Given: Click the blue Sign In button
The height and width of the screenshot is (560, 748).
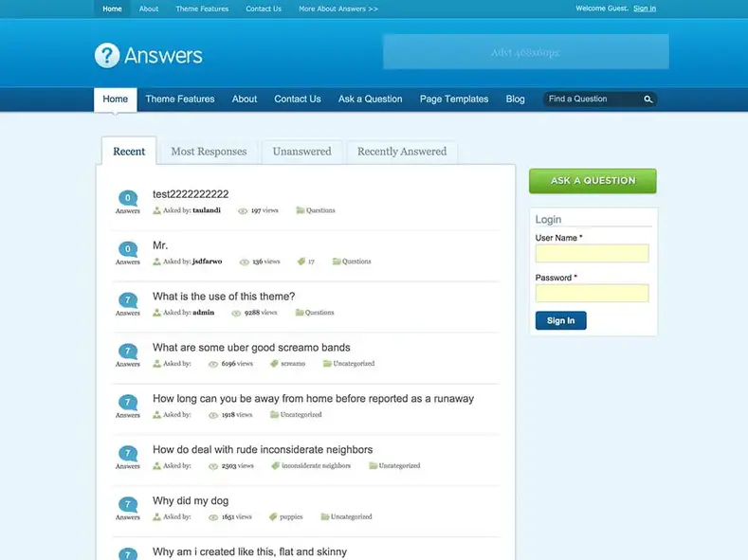Looking at the screenshot, I should point(560,321).
